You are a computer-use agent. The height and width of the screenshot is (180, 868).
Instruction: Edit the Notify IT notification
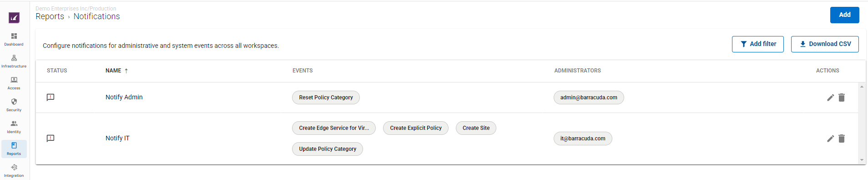830,139
